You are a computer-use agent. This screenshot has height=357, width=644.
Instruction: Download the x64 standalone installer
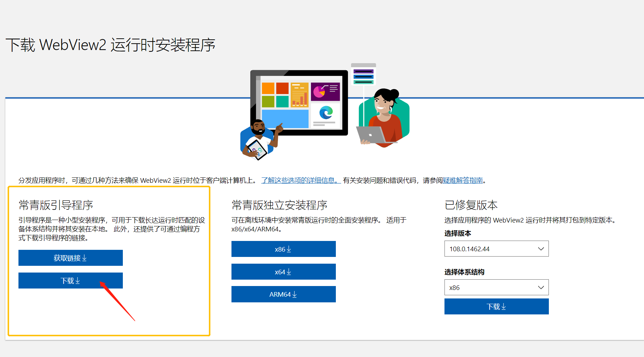click(x=284, y=271)
